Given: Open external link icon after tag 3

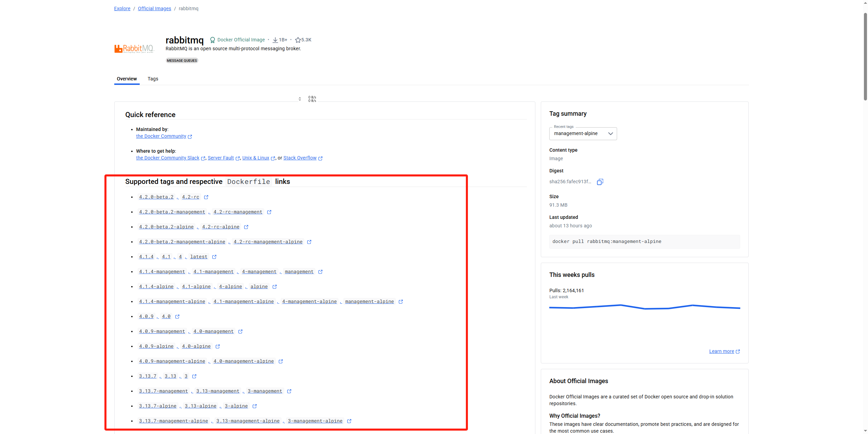Looking at the screenshot, I should pos(194,376).
